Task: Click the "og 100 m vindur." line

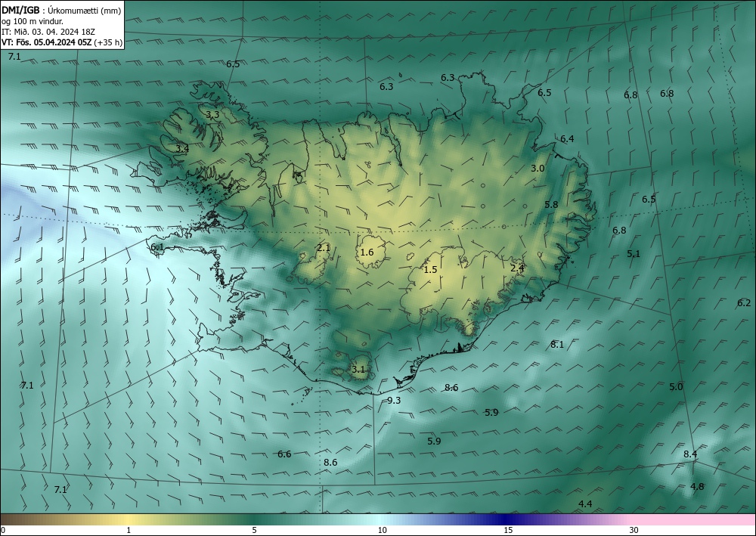Action: click(33, 21)
